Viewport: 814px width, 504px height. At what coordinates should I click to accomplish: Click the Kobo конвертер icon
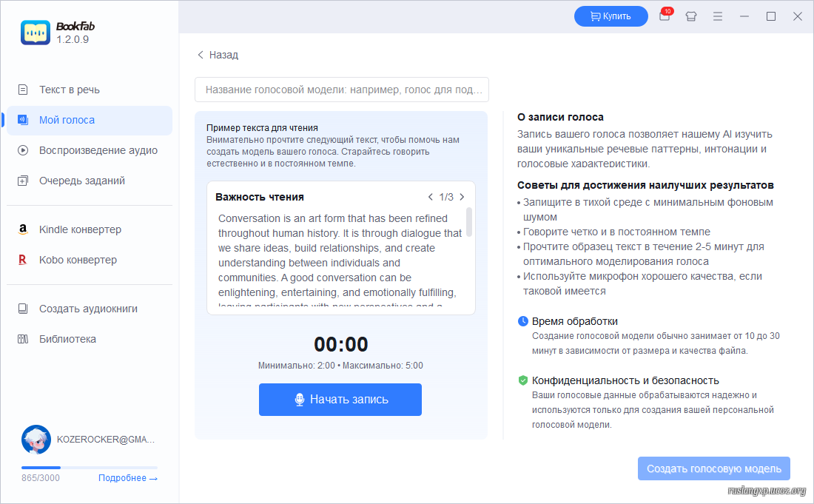(x=23, y=260)
